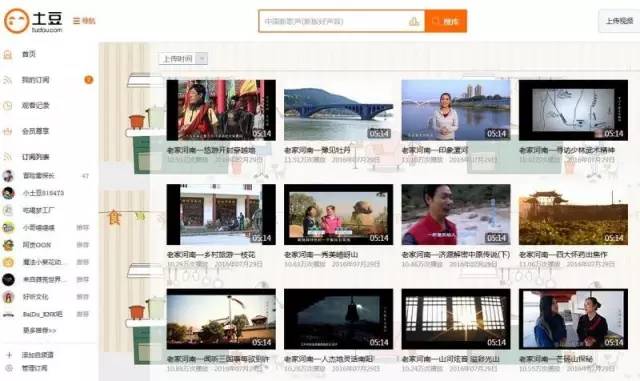This screenshot has height=381, width=640.
Task: Click the gear icon for 管理订阅
Action: pyautogui.click(x=9, y=368)
